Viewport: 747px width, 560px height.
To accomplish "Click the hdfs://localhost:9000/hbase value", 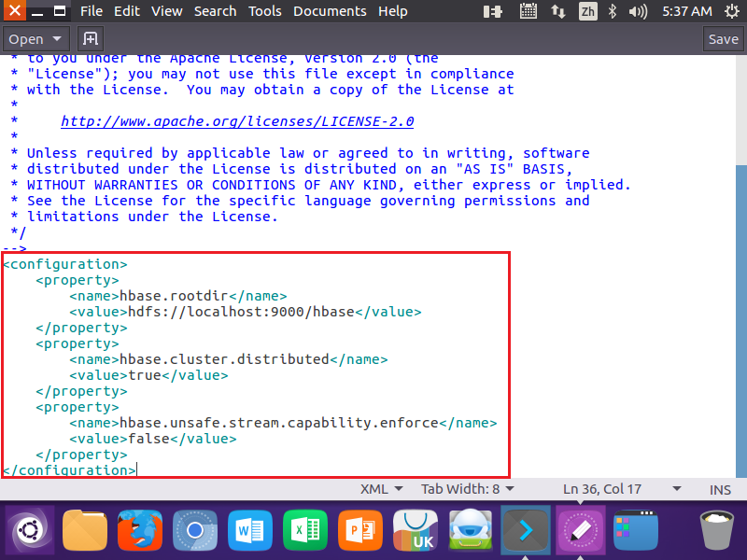I will click(x=242, y=312).
